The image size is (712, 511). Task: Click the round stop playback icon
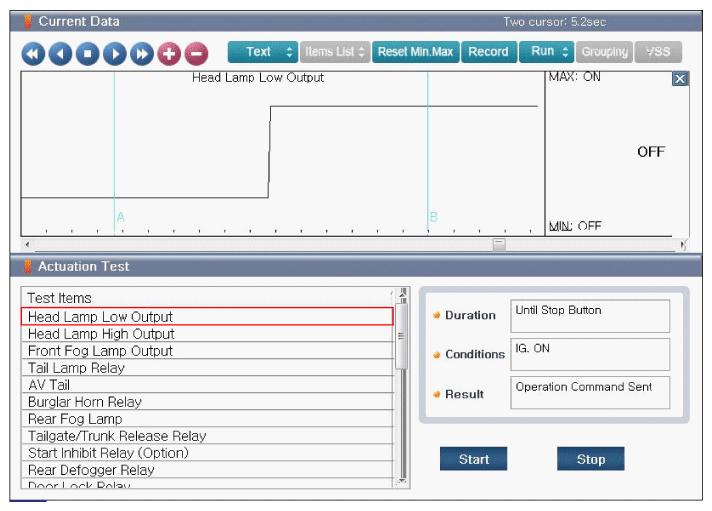[87, 53]
